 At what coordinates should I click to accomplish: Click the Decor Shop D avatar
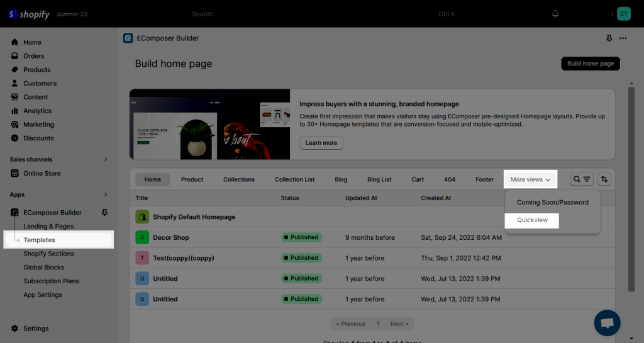click(x=142, y=237)
